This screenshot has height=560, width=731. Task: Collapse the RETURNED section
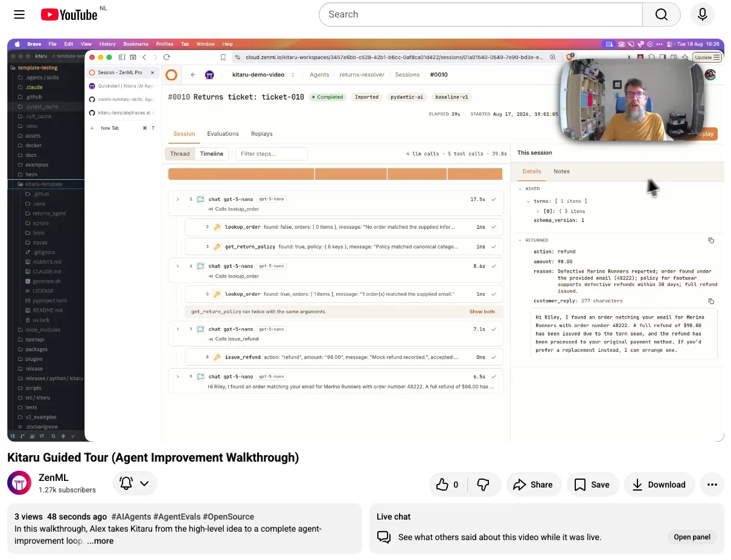pos(520,240)
